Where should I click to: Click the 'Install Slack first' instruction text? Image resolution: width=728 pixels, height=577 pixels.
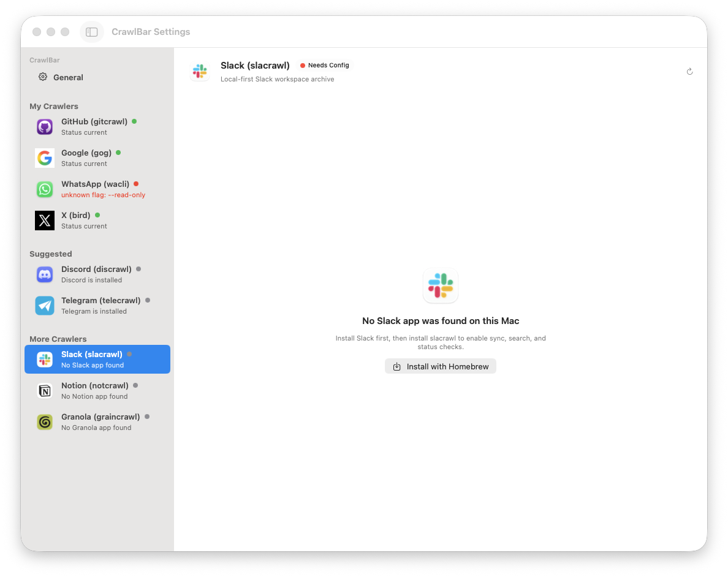click(x=441, y=342)
